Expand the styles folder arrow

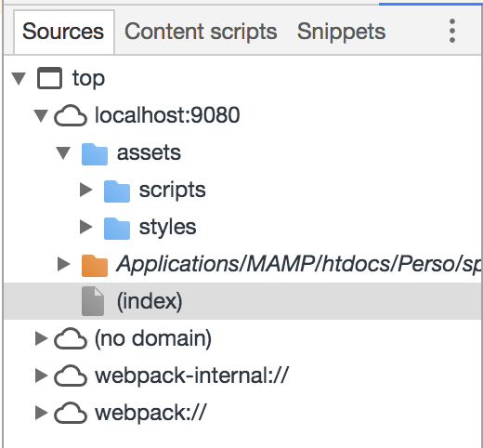[x=86, y=227]
